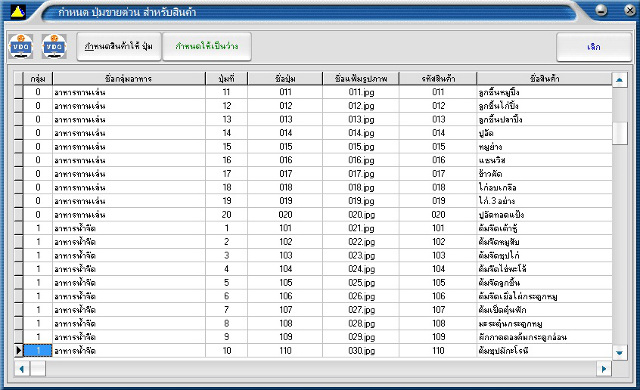Click the product name cell ข้าวผัด

point(544,174)
